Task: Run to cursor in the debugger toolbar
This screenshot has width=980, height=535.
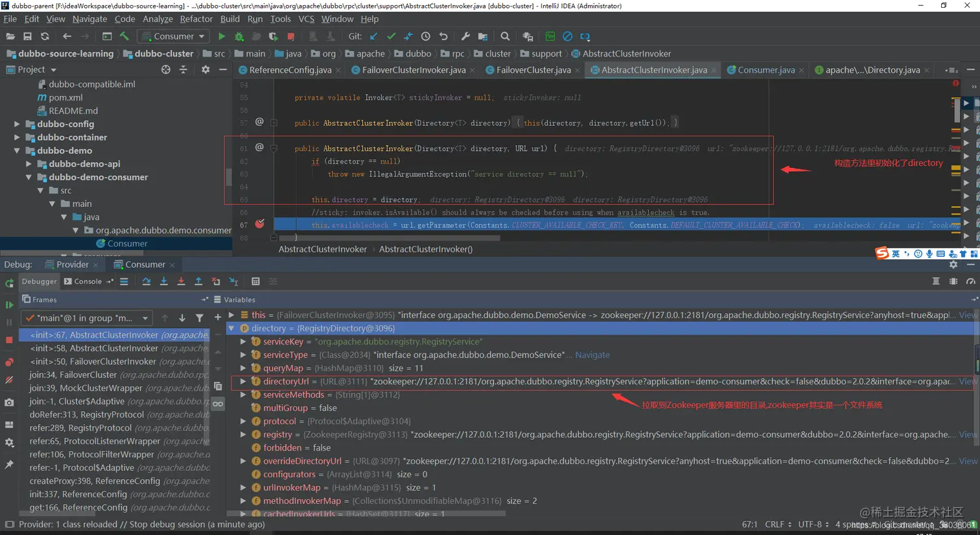Action: coord(234,281)
